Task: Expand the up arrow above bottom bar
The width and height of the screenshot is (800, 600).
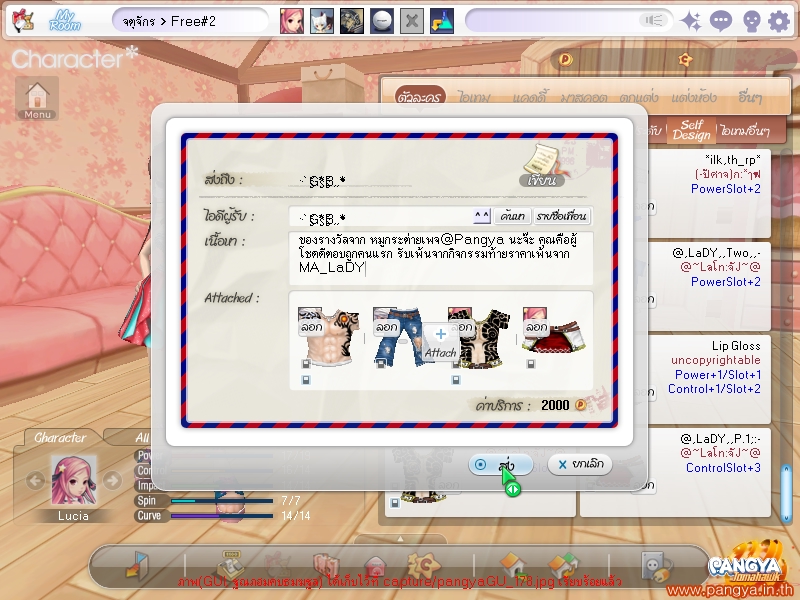Action: point(400,539)
